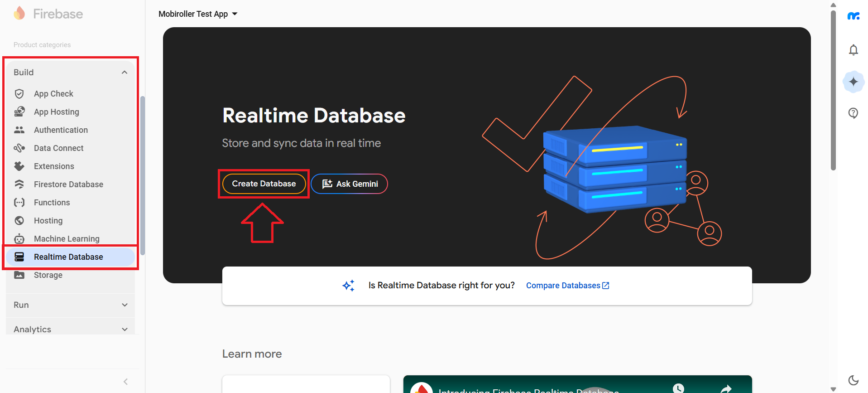868x393 pixels.
Task: Click Ask Gemini button
Action: click(349, 184)
